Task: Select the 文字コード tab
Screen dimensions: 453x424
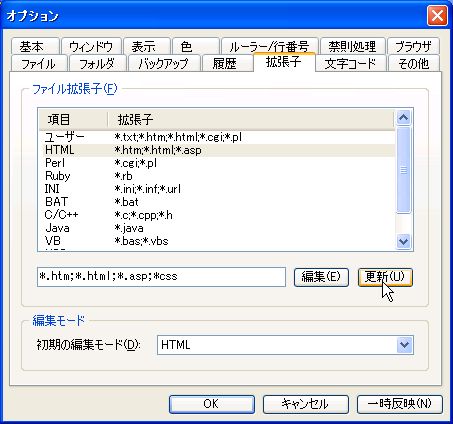Action: pos(350,63)
